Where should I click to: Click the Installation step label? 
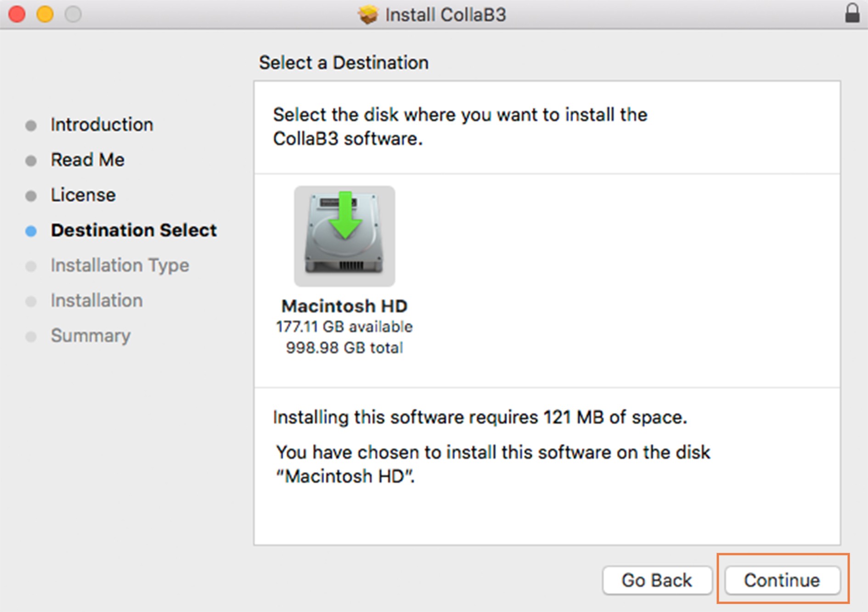click(96, 300)
